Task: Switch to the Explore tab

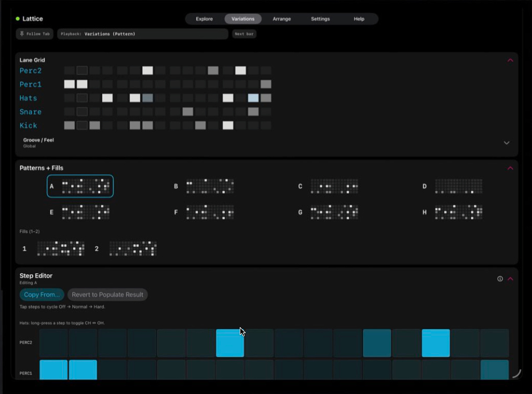Action: pyautogui.click(x=204, y=19)
